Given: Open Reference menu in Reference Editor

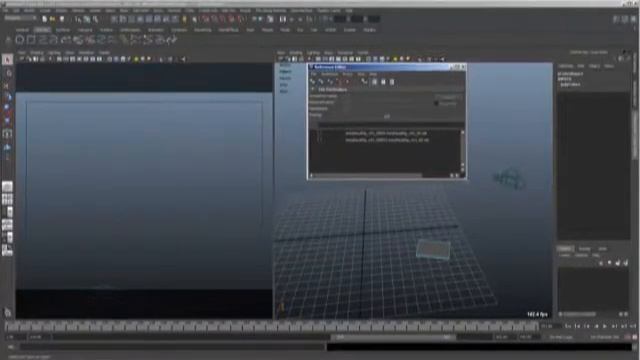Looking at the screenshot, I should pos(330,74).
